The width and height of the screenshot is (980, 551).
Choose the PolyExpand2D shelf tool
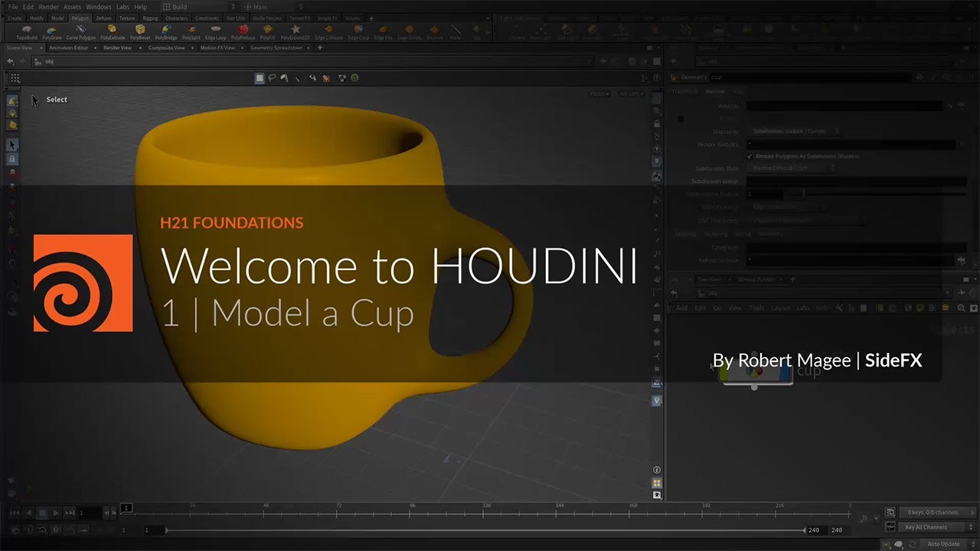(x=296, y=32)
